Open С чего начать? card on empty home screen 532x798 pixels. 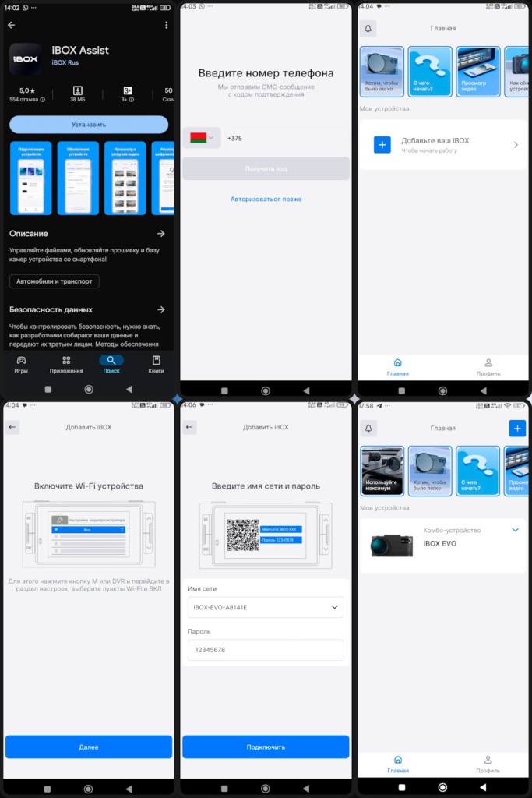click(430, 71)
